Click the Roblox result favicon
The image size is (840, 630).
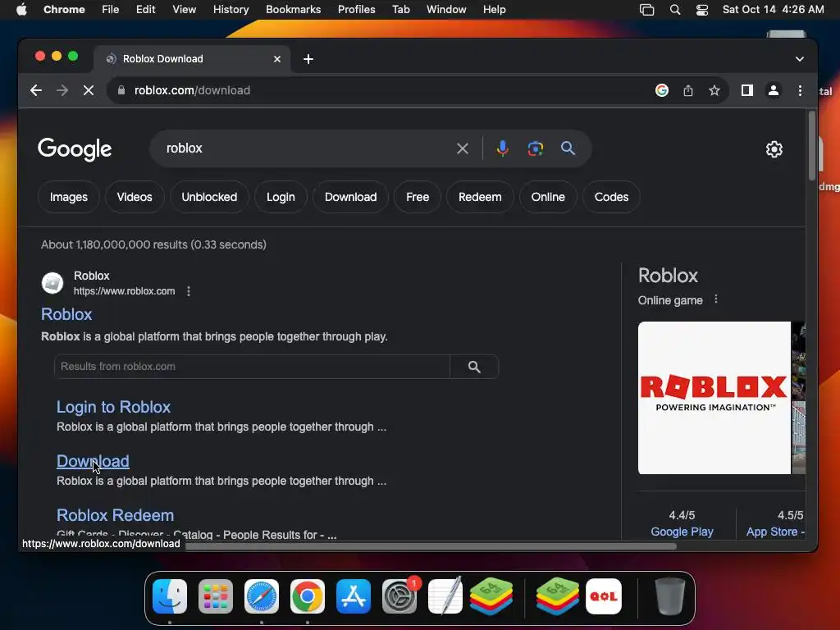(x=52, y=283)
